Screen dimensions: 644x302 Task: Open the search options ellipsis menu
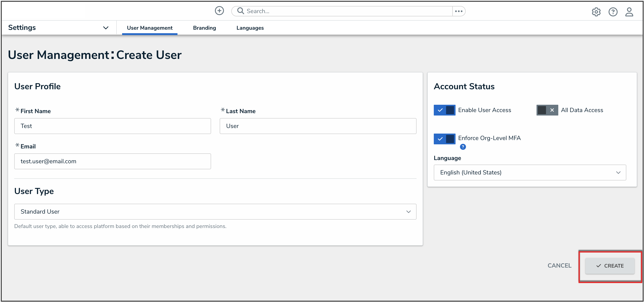459,11
